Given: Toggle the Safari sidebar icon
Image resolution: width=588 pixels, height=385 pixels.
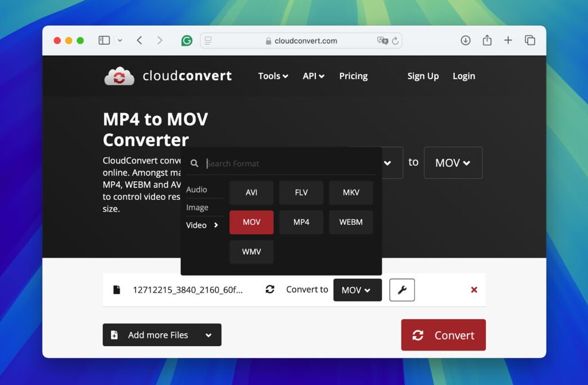Looking at the screenshot, I should point(104,40).
